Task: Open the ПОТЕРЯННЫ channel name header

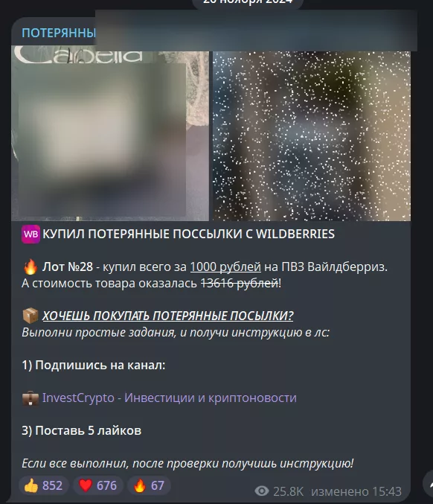Action: coord(59,33)
